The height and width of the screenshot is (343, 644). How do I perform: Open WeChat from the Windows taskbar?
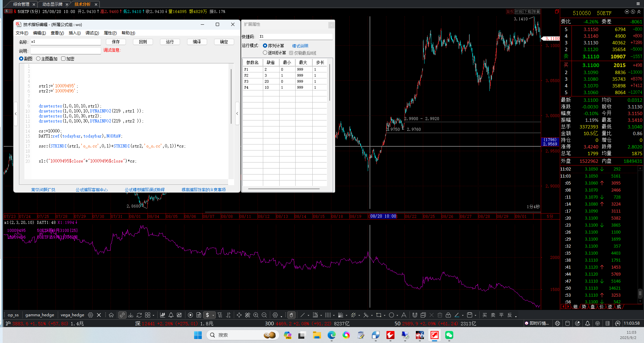tap(449, 335)
